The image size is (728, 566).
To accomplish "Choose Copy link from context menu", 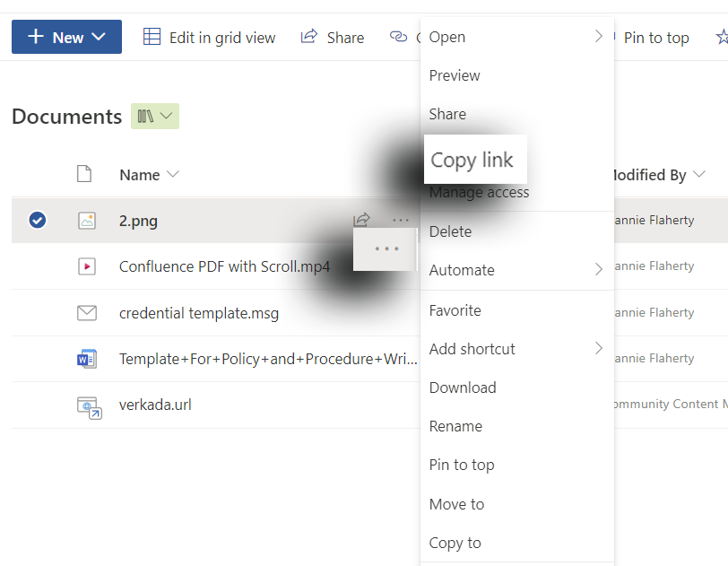I will 472,160.
